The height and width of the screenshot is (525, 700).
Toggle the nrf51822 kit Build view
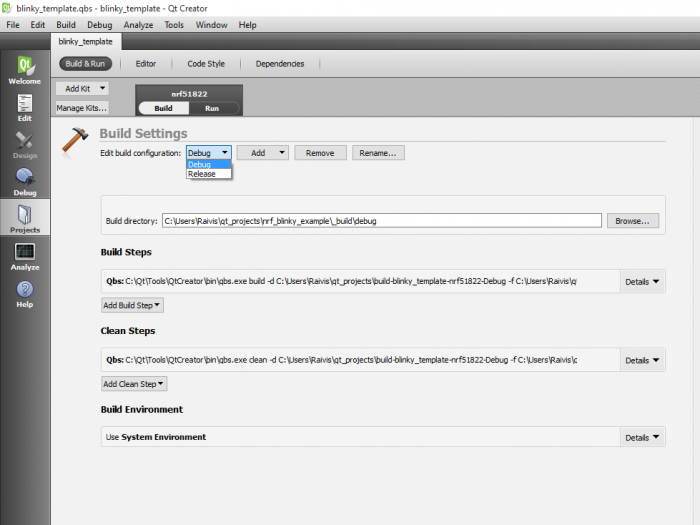click(x=163, y=108)
